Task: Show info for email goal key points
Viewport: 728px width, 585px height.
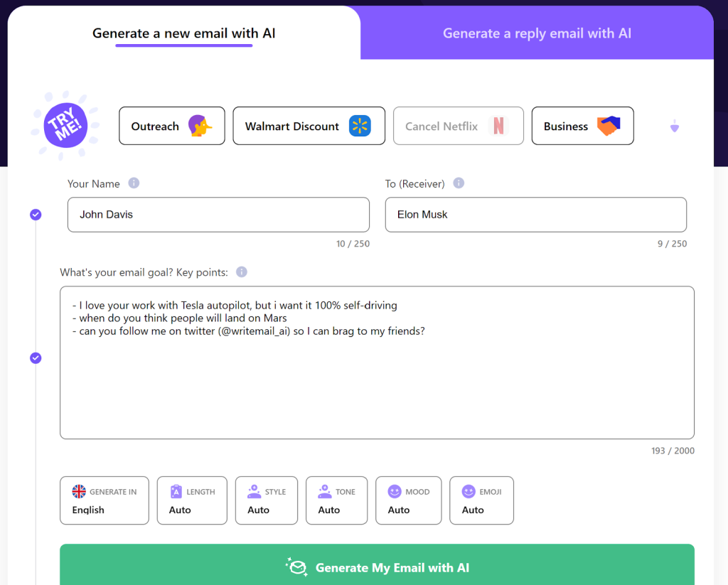Action: click(242, 272)
